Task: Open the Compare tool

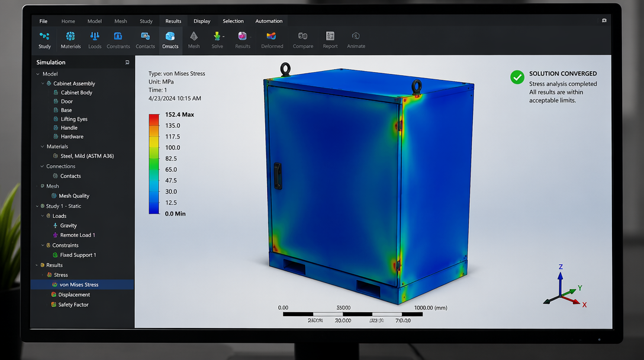Action: (x=303, y=40)
